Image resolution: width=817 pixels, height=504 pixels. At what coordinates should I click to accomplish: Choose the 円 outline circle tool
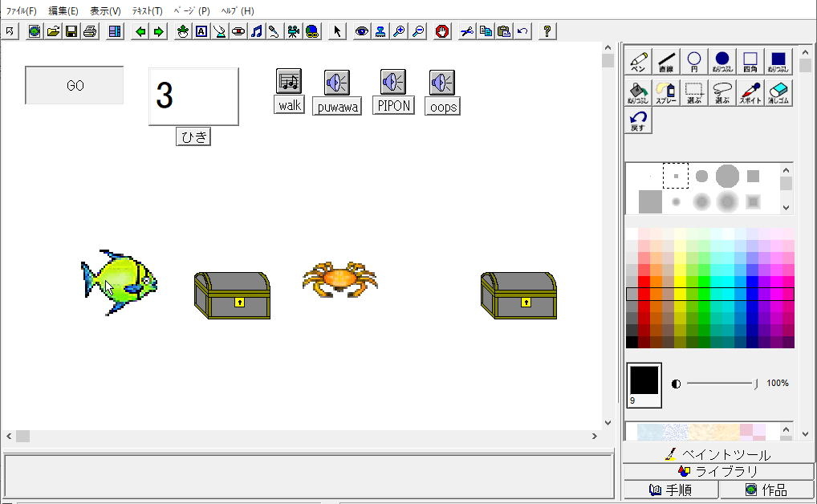(x=694, y=62)
